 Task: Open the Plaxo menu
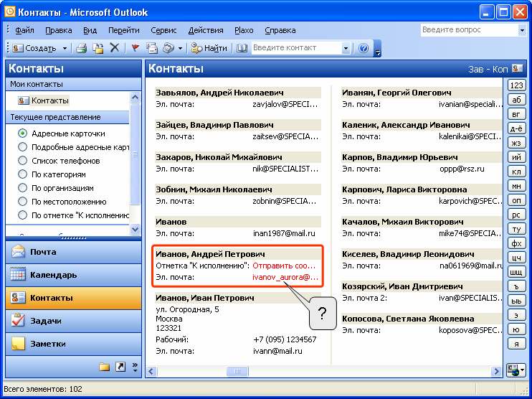click(x=244, y=30)
